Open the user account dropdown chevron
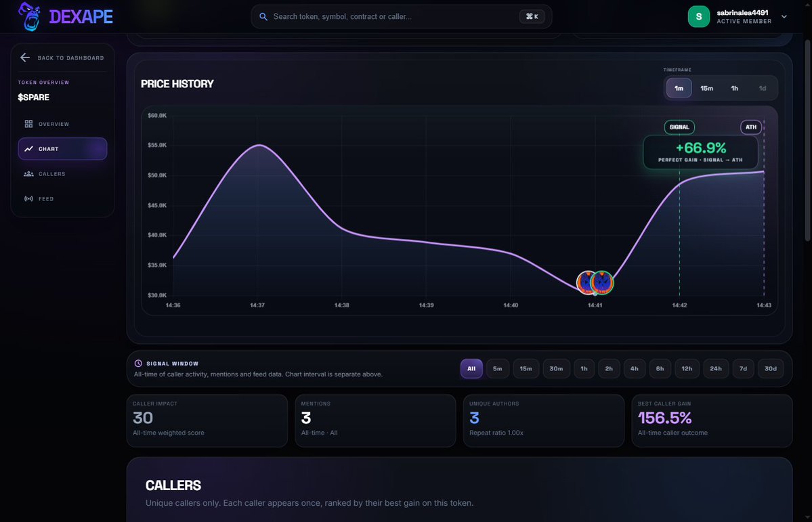The image size is (812, 522). (x=784, y=16)
